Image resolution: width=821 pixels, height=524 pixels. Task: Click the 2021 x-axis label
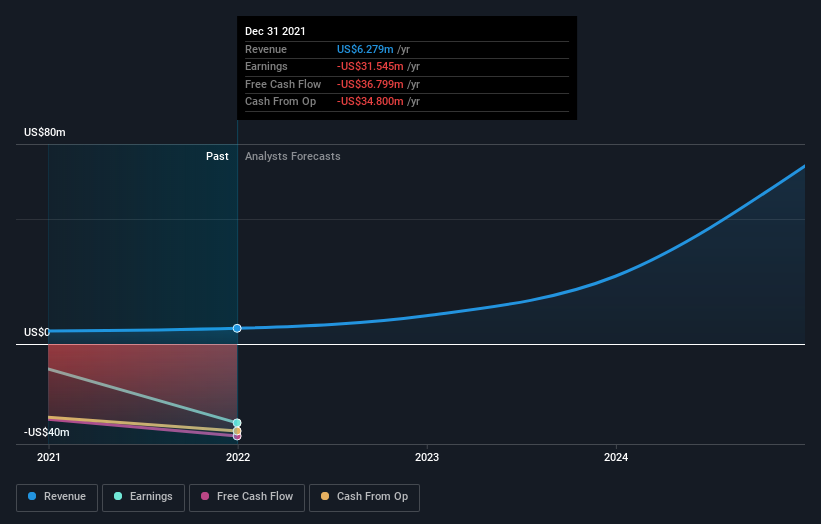pos(49,458)
